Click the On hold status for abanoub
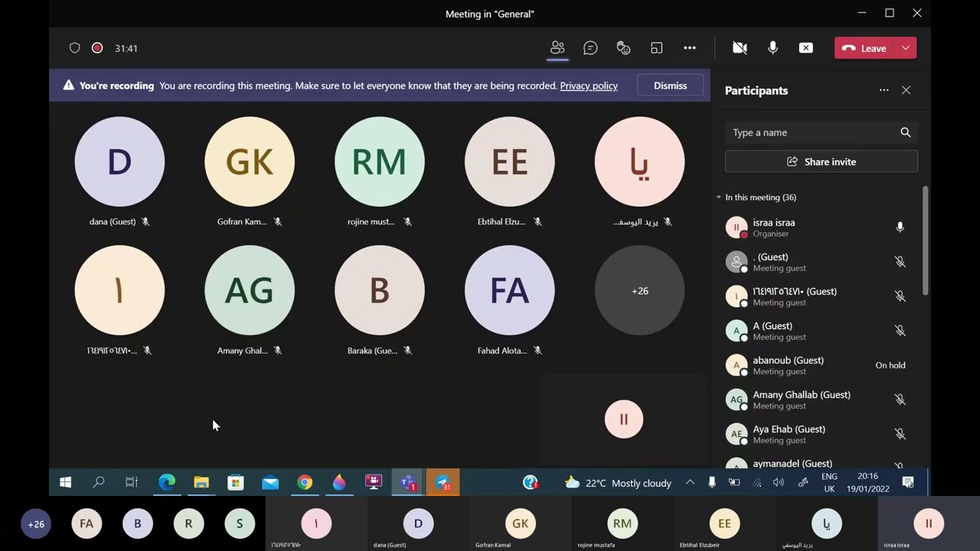This screenshot has width=980, height=551. click(890, 365)
